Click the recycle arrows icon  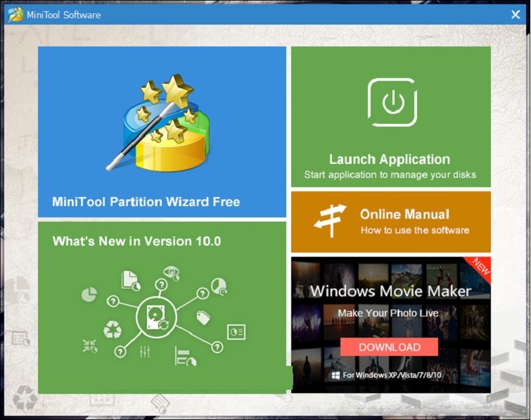coord(112,329)
